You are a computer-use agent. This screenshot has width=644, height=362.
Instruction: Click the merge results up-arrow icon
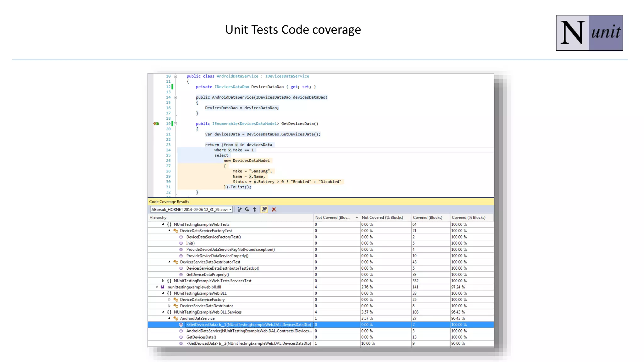tap(255, 209)
